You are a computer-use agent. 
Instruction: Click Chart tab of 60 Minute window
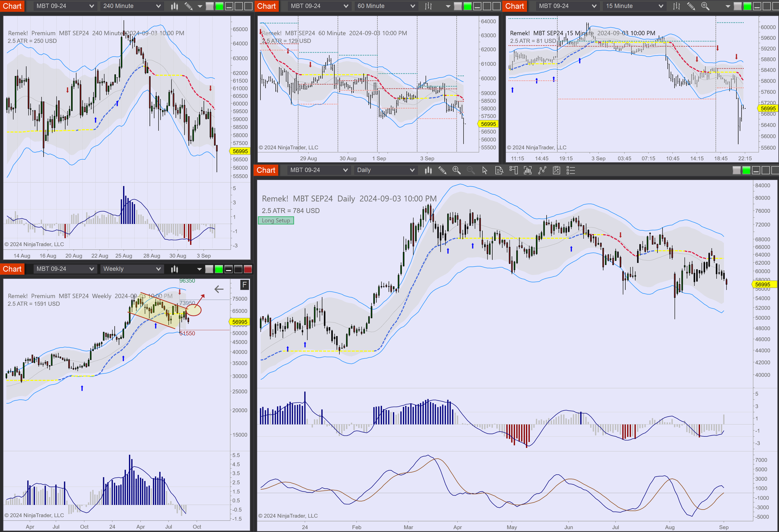point(266,6)
